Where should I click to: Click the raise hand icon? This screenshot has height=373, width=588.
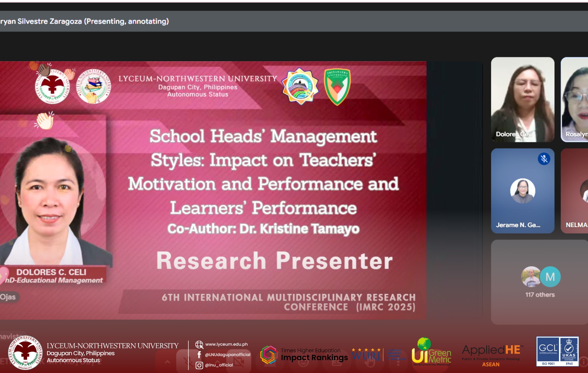[369, 362]
